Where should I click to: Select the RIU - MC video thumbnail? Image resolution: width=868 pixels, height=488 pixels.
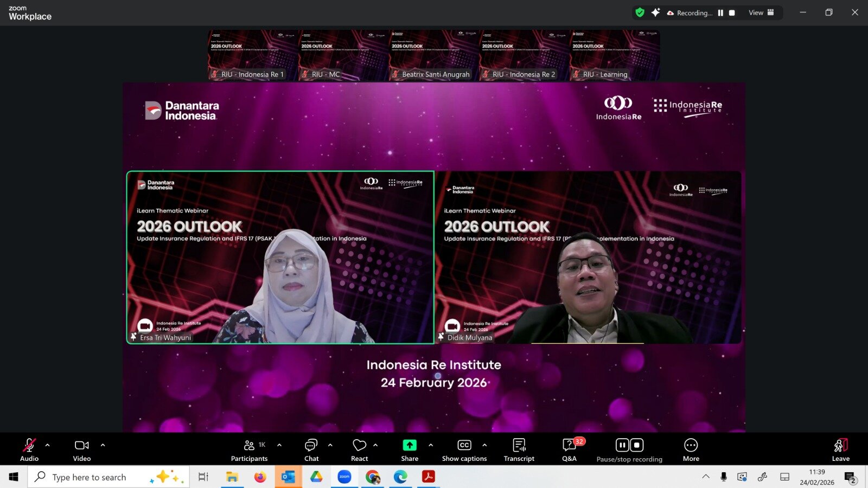(343, 55)
